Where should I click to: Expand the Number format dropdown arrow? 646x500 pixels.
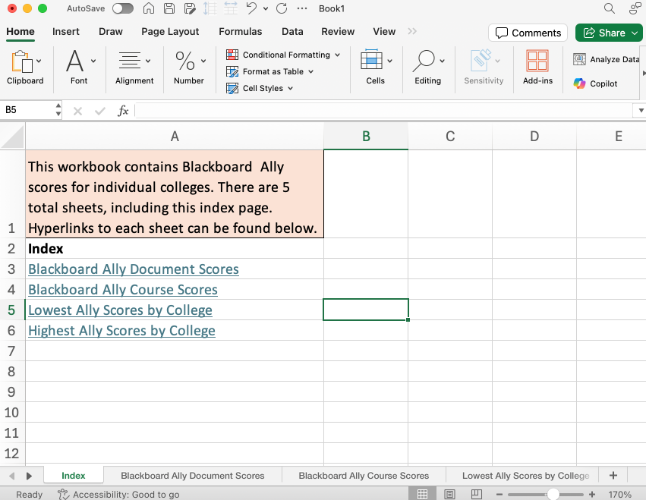click(204, 61)
